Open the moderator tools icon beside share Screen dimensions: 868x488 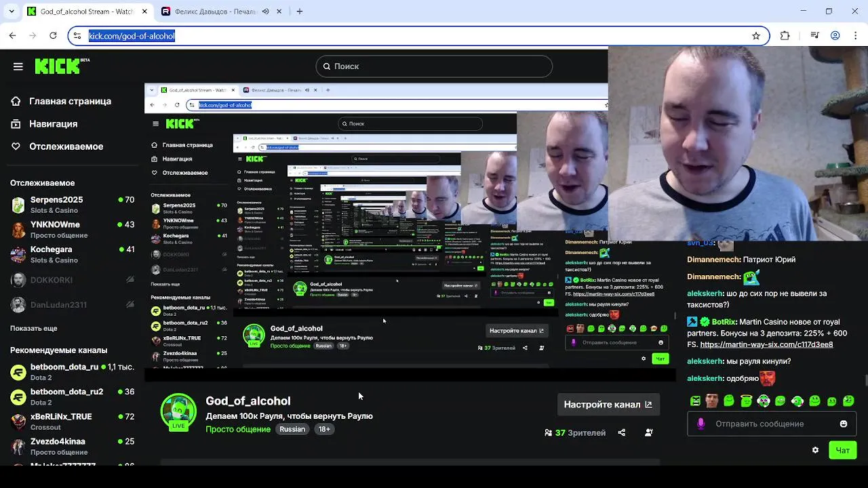pos(648,432)
